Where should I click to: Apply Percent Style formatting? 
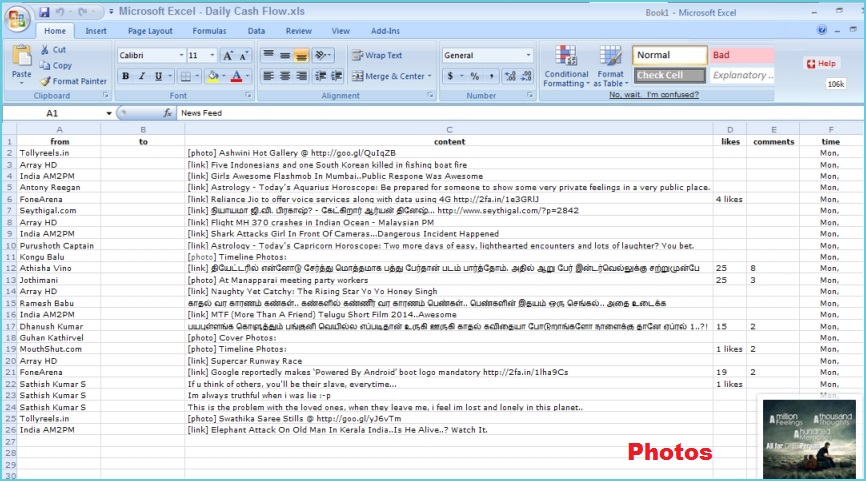coord(474,76)
